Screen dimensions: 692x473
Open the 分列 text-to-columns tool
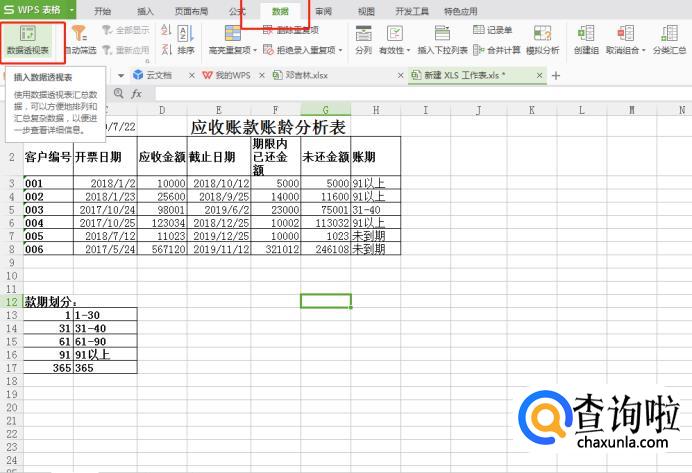(x=363, y=41)
